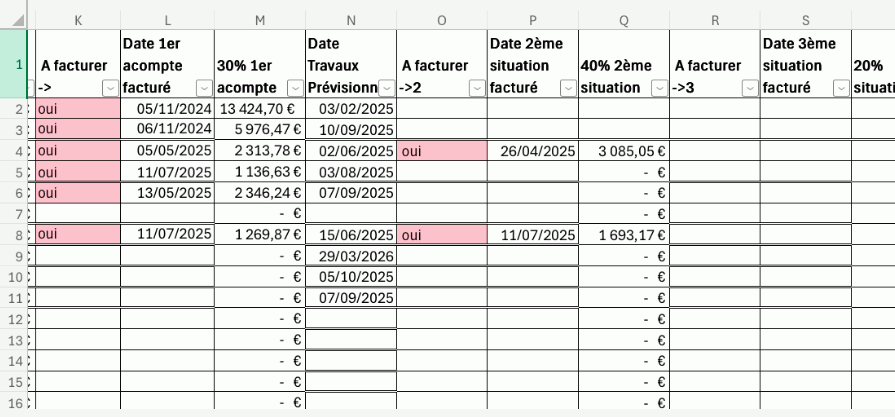
Task: Open 'Date 3ème situation facturé' filter arrow
Action: [x=841, y=88]
